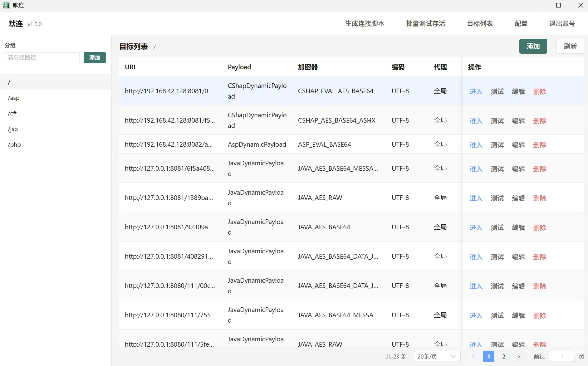The height and width of the screenshot is (366, 588).
Task: Go to page 2 of targets
Action: pos(503,356)
